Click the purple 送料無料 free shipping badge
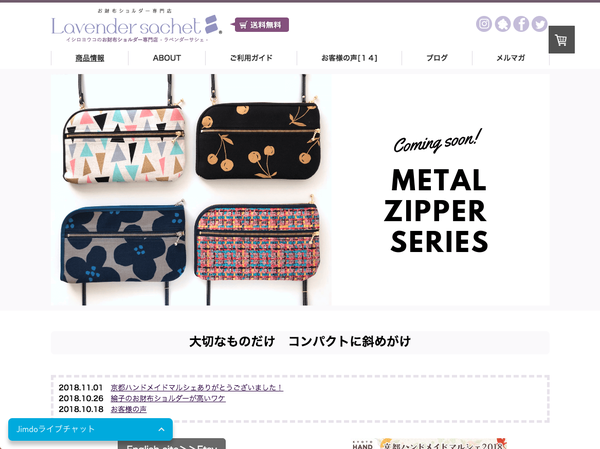 [x=261, y=25]
